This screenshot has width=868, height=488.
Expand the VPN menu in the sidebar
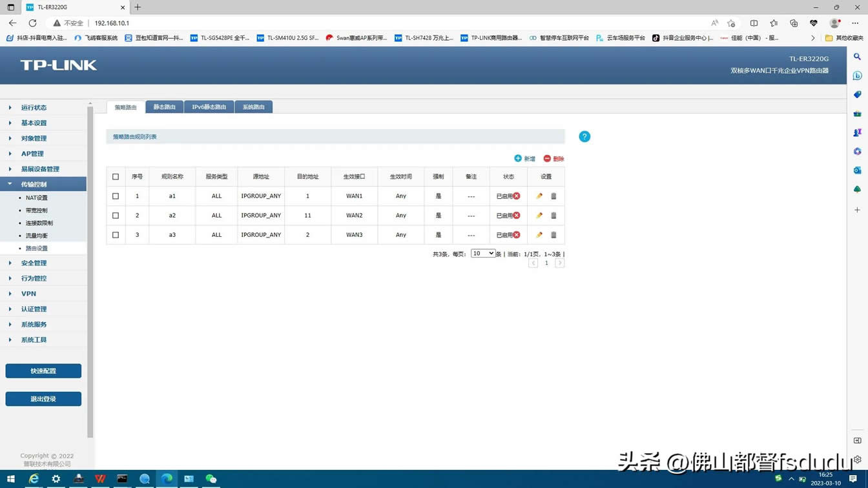coord(28,294)
